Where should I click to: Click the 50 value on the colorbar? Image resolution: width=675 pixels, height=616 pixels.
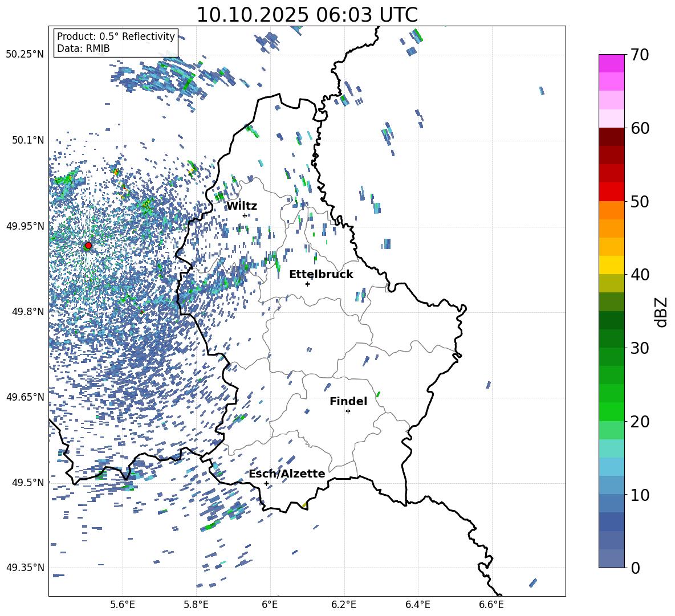(x=640, y=202)
